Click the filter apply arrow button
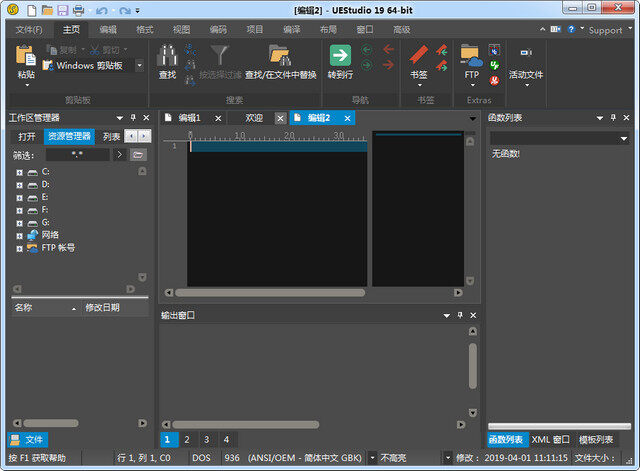Viewport: 640px width, 471px height. (x=119, y=155)
